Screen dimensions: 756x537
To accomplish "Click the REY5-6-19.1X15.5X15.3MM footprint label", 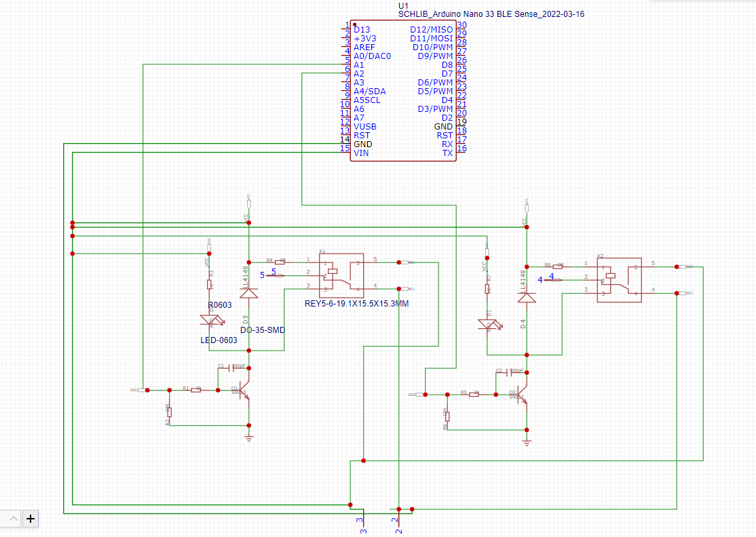I will pyautogui.click(x=357, y=304).
